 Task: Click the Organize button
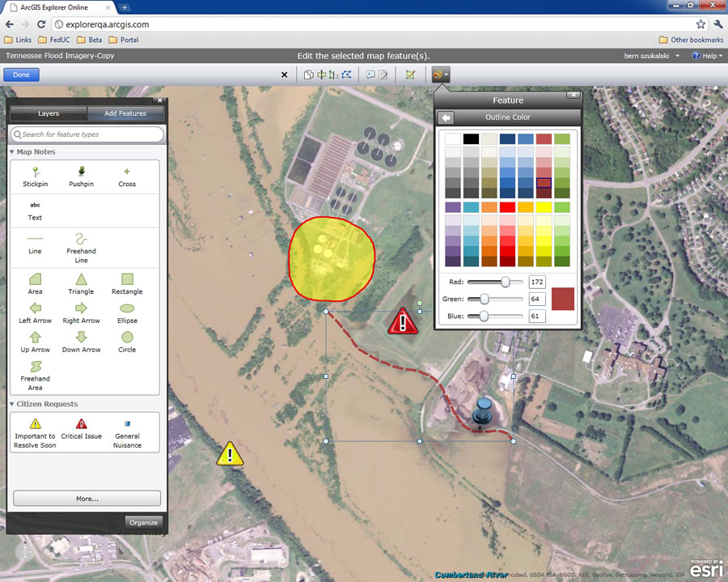tap(143, 523)
